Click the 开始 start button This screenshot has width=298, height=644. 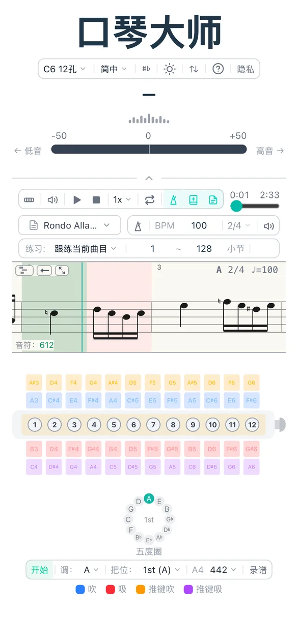[39, 570]
